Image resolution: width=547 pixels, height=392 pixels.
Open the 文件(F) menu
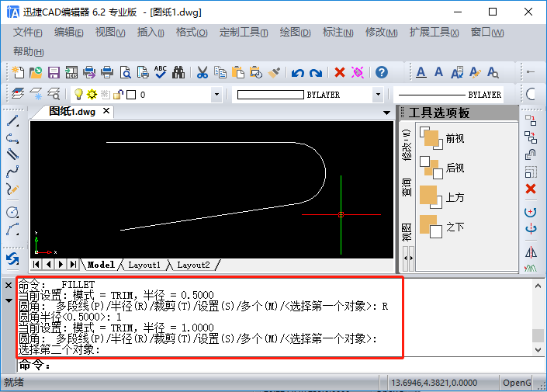(28, 33)
